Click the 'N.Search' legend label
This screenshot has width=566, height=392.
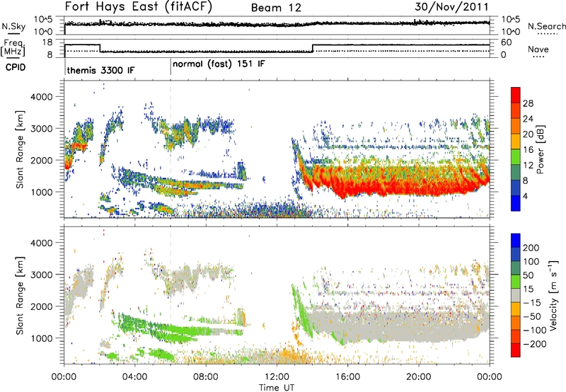coord(546,26)
